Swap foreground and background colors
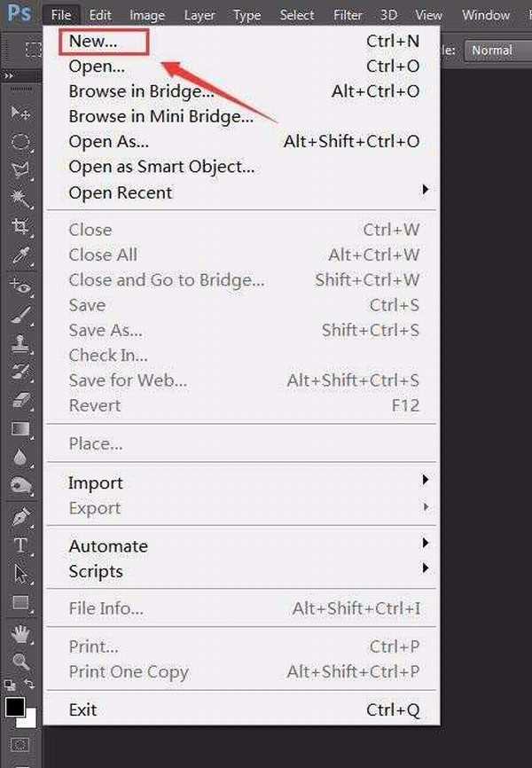The image size is (532, 768). (28, 685)
